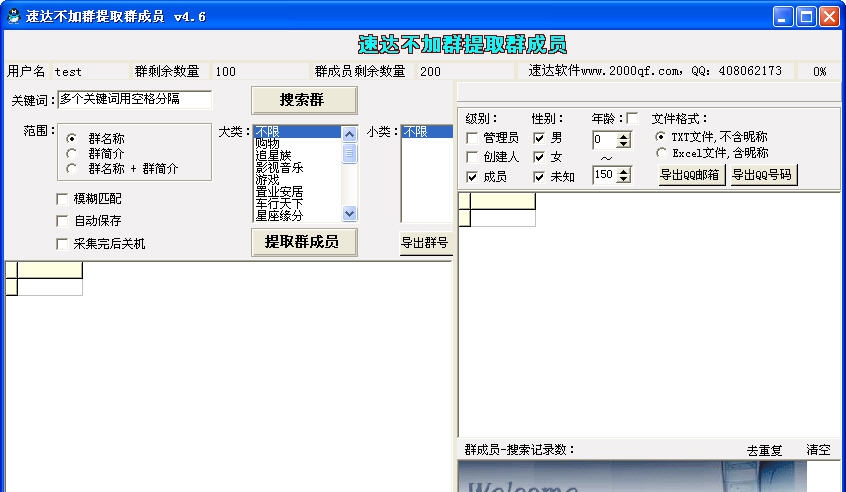Screen dimensions: 846x492
Task: Select Excel文件,含昵称 file format
Action: coord(660,153)
